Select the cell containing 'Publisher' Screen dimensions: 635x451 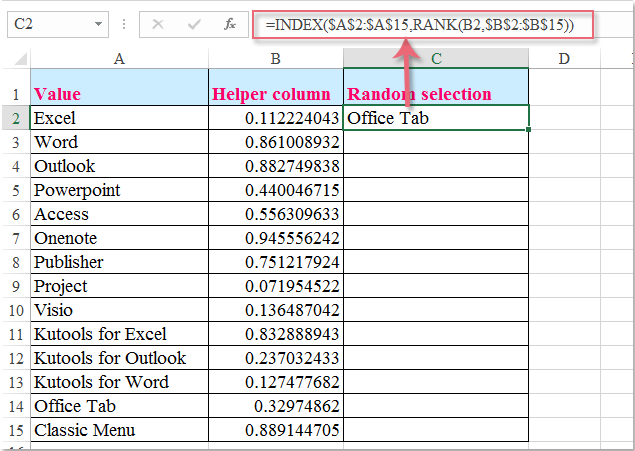[119, 262]
